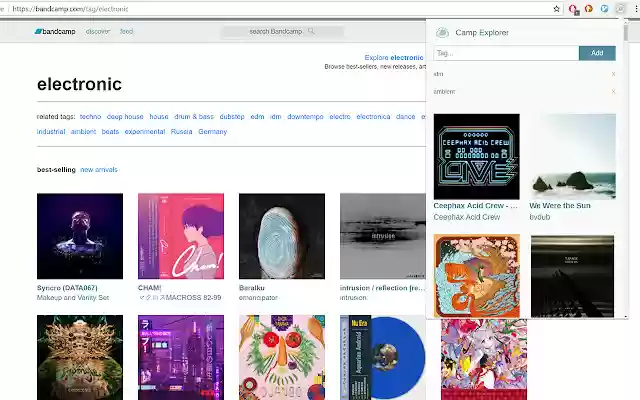Open the downtempo related tag
This screenshot has width=640, height=400.
(x=305, y=117)
